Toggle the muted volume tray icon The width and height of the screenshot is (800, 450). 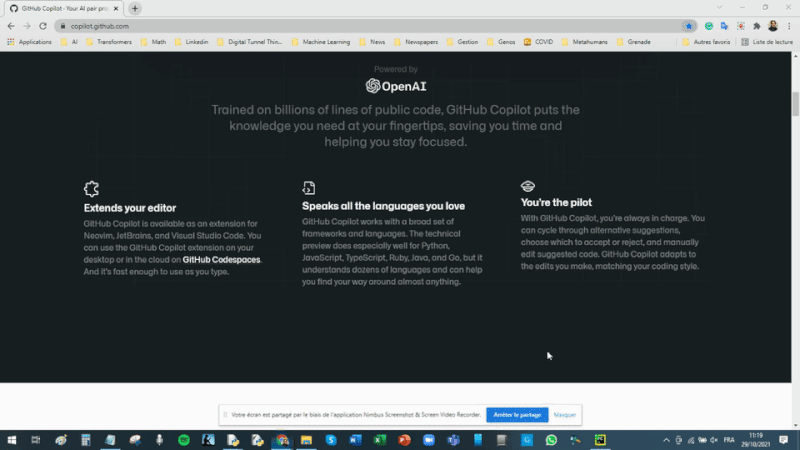point(714,440)
